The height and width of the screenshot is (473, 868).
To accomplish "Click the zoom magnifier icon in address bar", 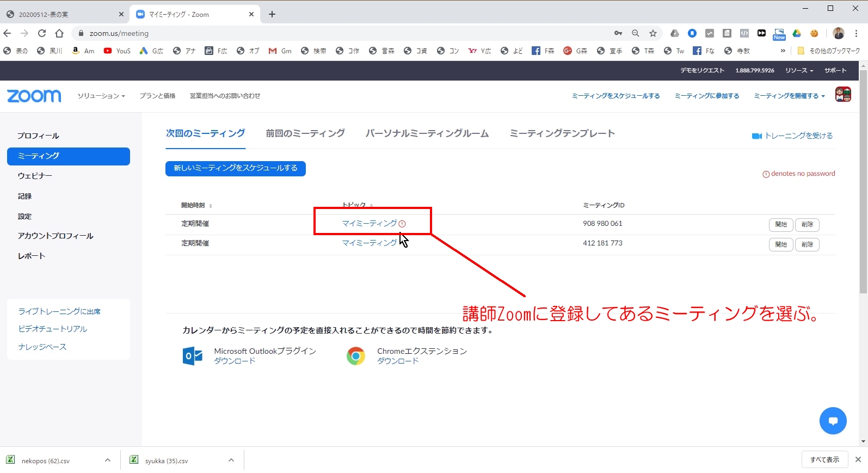I will point(635,33).
